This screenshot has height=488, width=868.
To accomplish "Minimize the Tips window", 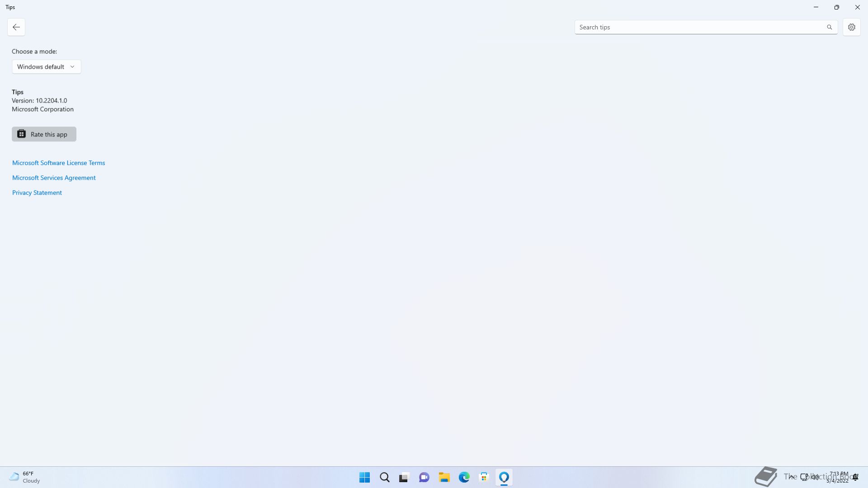I will 816,7.
